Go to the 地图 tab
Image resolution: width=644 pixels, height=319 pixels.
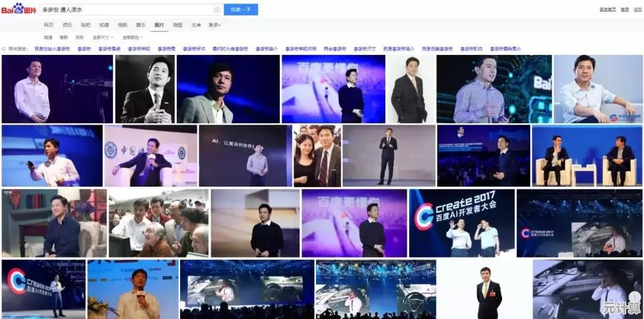(x=178, y=25)
